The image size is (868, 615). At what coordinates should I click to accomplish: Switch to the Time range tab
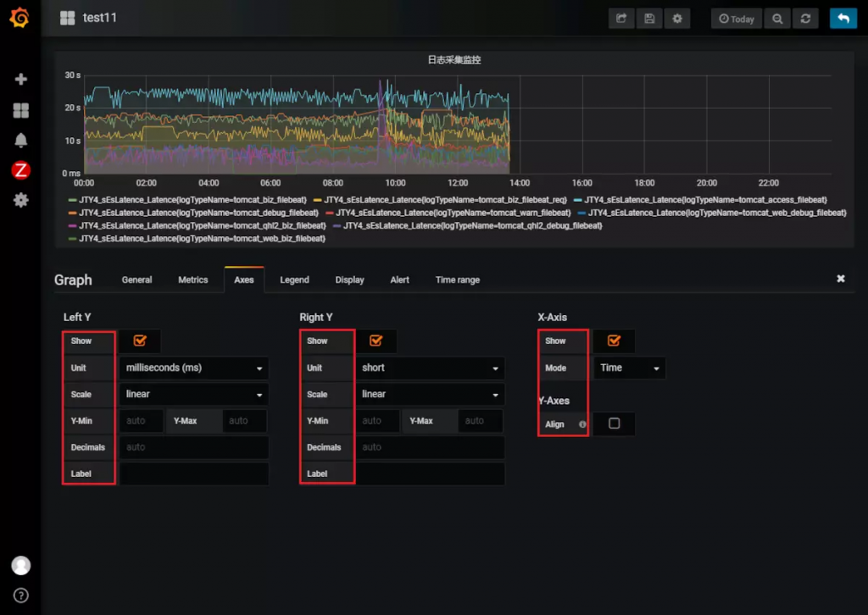pyautogui.click(x=458, y=280)
